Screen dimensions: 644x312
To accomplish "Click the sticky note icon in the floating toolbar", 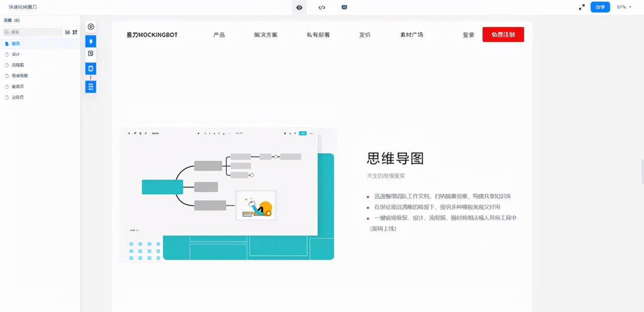I will pyautogui.click(x=91, y=53).
